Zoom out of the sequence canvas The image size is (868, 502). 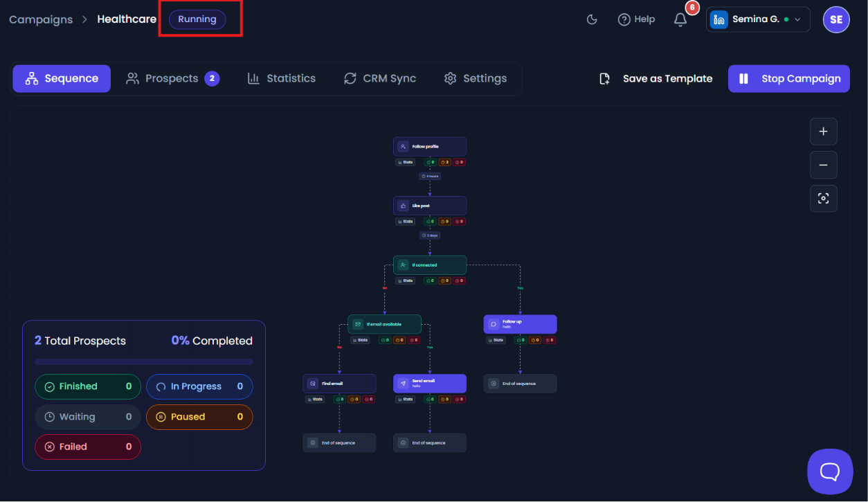(x=823, y=165)
